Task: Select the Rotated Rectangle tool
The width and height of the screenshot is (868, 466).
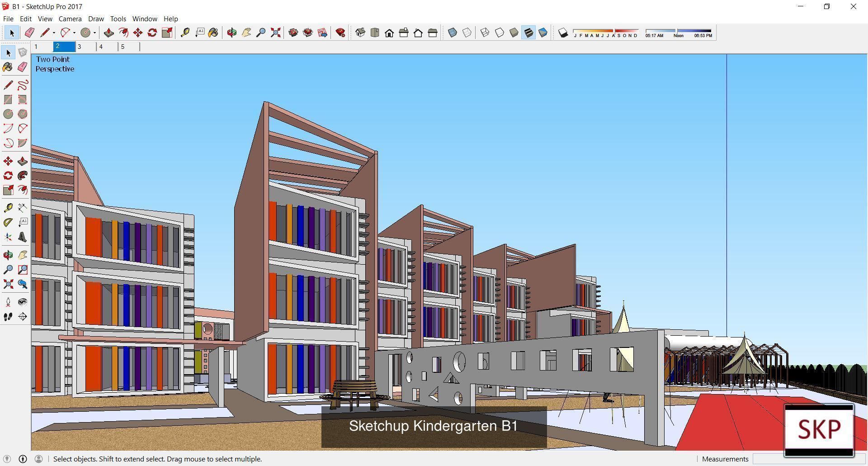Action: [x=23, y=99]
